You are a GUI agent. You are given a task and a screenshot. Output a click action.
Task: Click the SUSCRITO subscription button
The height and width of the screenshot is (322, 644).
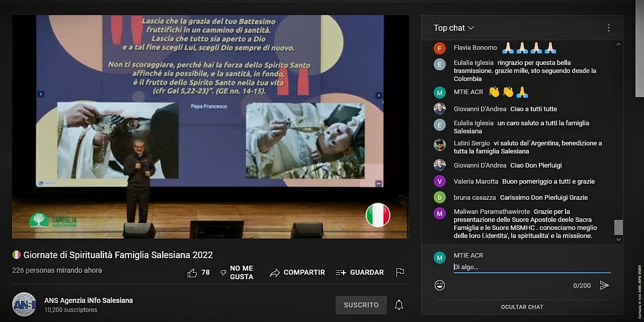[361, 305]
